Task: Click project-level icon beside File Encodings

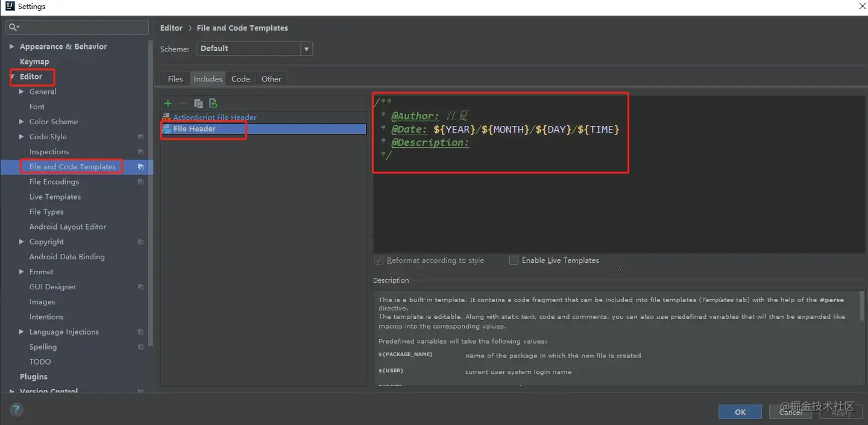Action: 140,181
